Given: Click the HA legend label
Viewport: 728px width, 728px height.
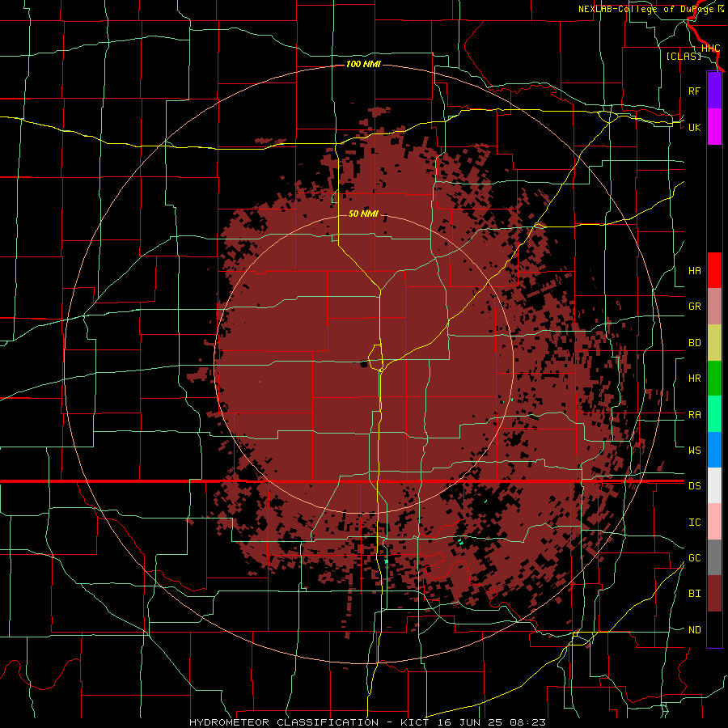Looking at the screenshot, I should click(694, 270).
